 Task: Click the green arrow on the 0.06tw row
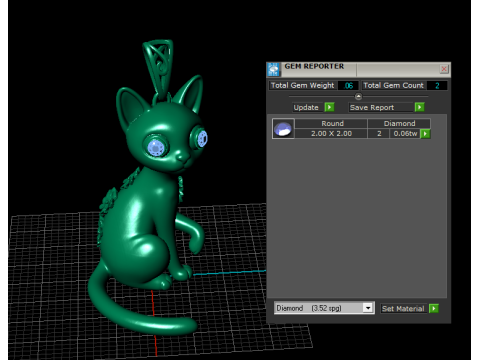pyautogui.click(x=425, y=134)
